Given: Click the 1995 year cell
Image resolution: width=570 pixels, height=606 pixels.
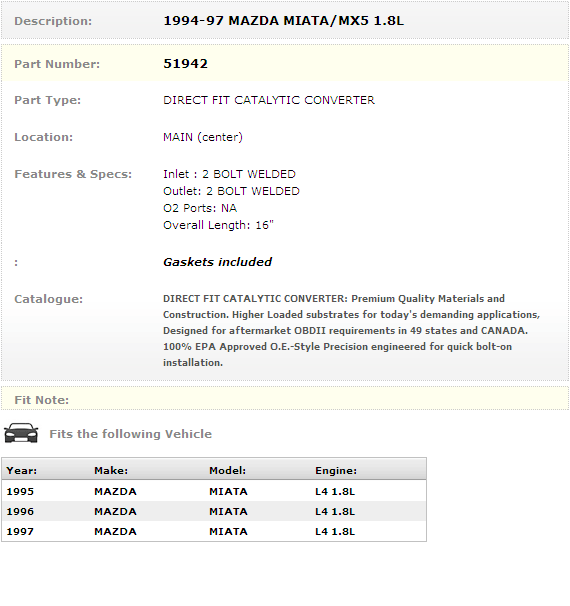Looking at the screenshot, I should coord(20,492).
